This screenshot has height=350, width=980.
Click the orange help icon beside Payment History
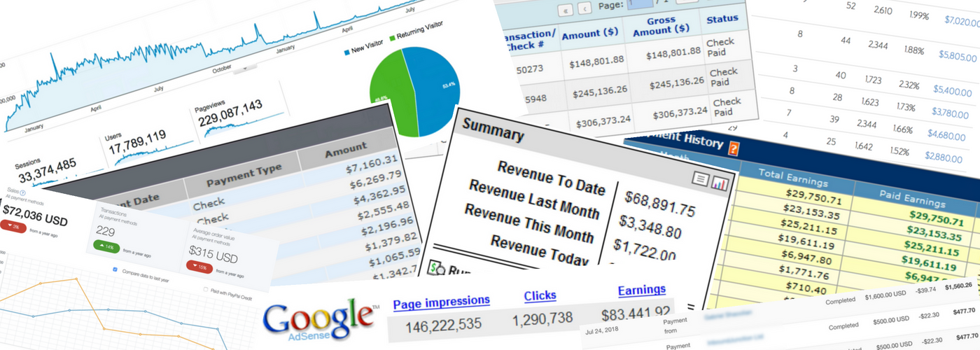tap(734, 148)
